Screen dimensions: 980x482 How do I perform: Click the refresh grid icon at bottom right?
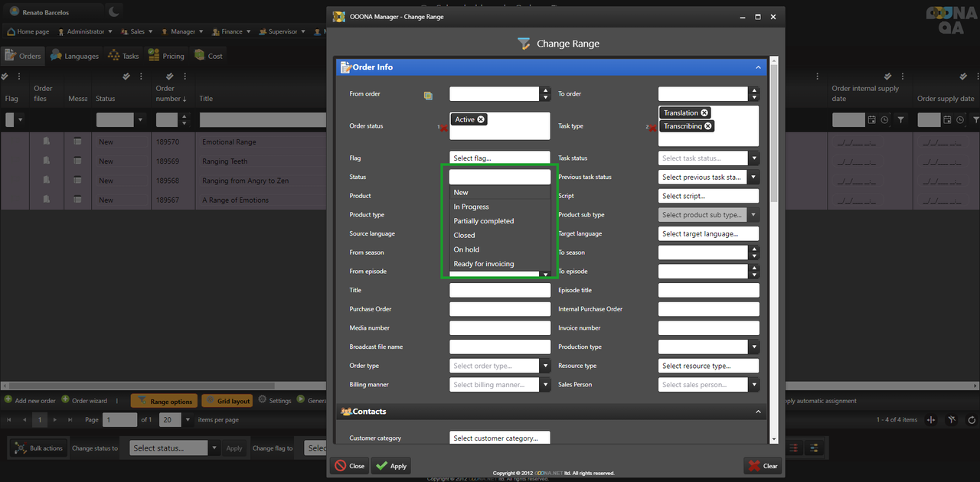pos(972,420)
